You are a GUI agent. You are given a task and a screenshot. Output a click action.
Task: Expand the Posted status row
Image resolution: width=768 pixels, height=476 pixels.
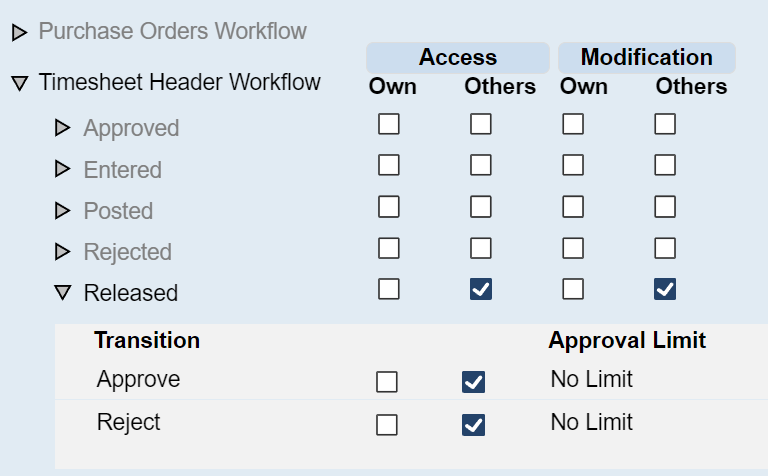pyautogui.click(x=63, y=211)
